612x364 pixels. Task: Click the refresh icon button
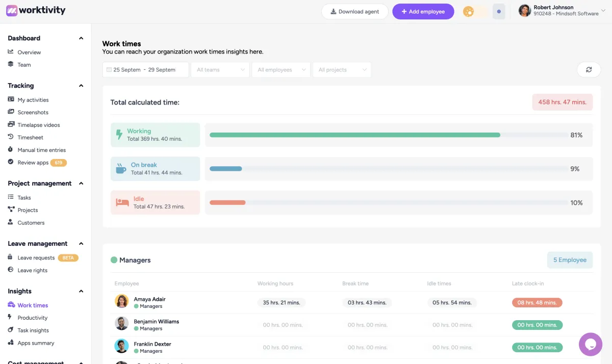589,70
